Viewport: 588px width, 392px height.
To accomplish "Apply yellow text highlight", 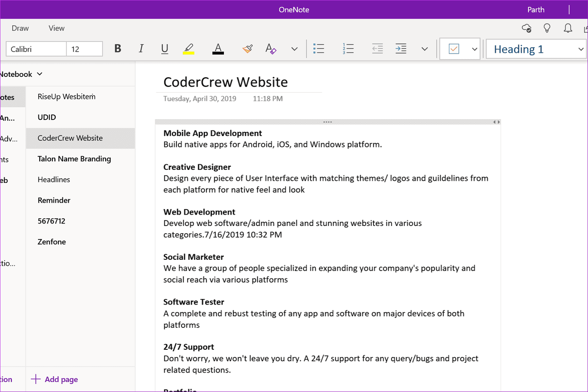I will point(188,49).
